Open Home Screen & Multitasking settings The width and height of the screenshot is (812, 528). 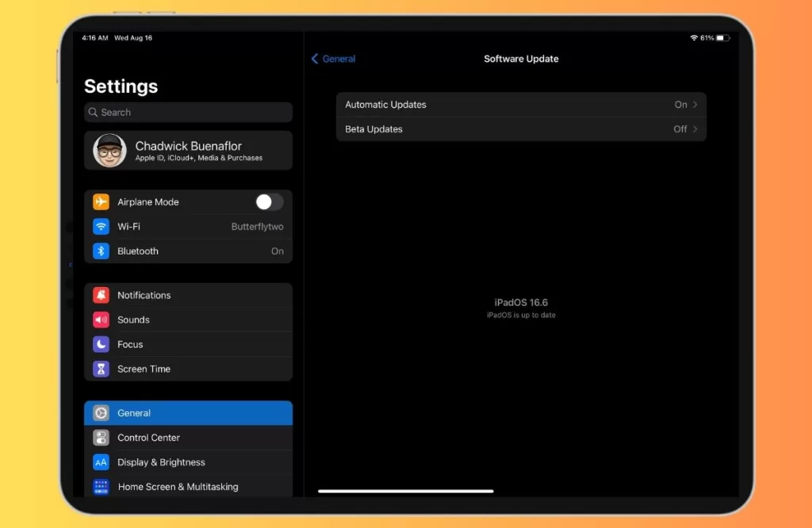coord(189,487)
